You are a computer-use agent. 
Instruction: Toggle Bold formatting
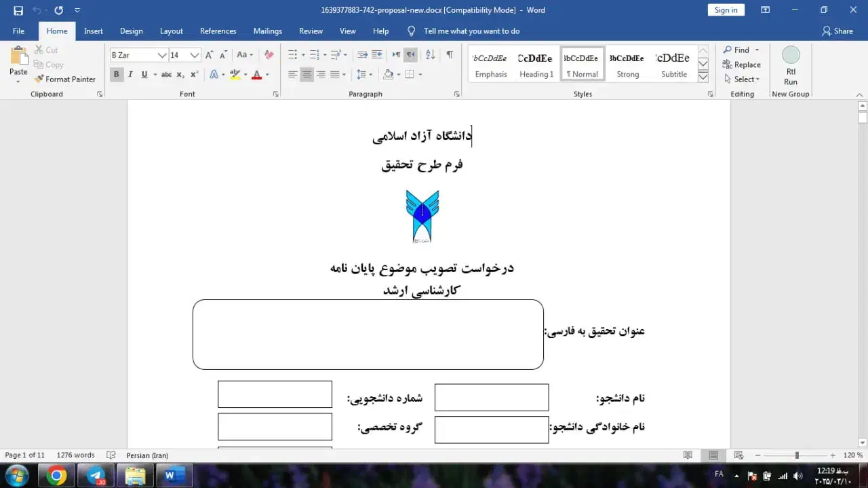(117, 75)
